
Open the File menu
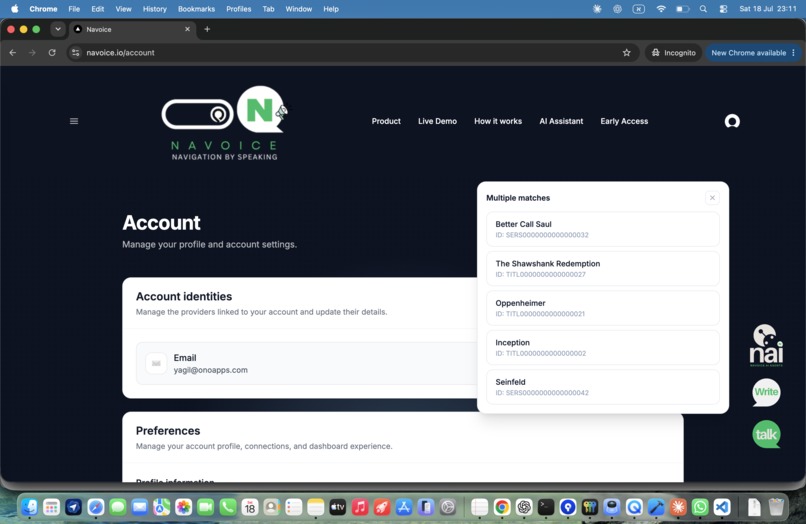point(74,9)
